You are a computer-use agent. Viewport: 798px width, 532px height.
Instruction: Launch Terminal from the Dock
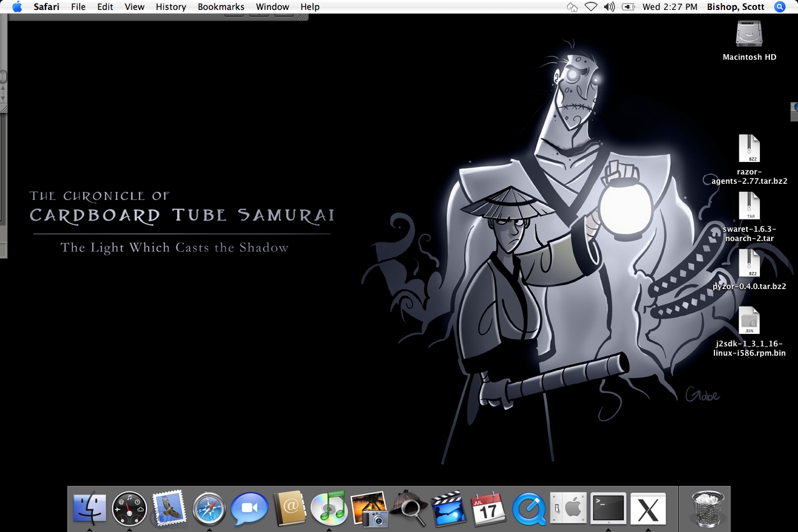pyautogui.click(x=608, y=509)
